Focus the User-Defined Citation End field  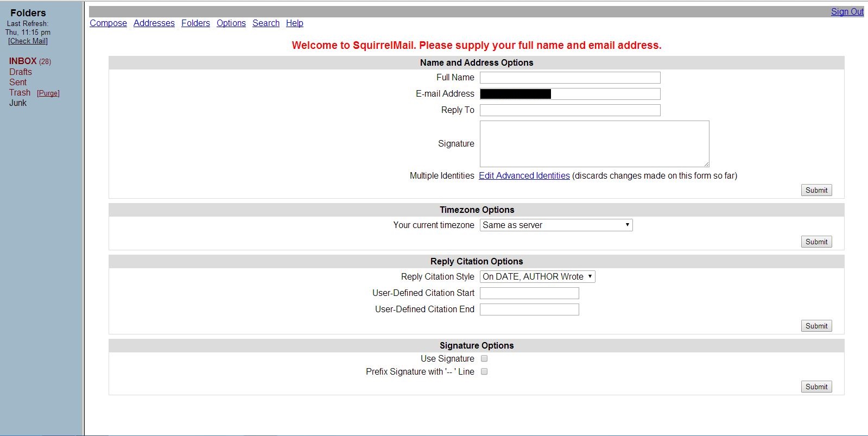tap(529, 309)
